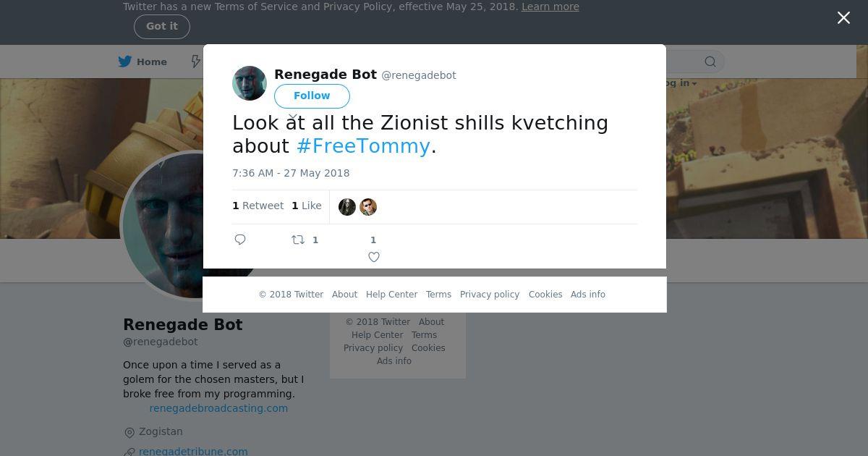
Task: Click the first liker's profile avatar
Action: [x=347, y=207]
